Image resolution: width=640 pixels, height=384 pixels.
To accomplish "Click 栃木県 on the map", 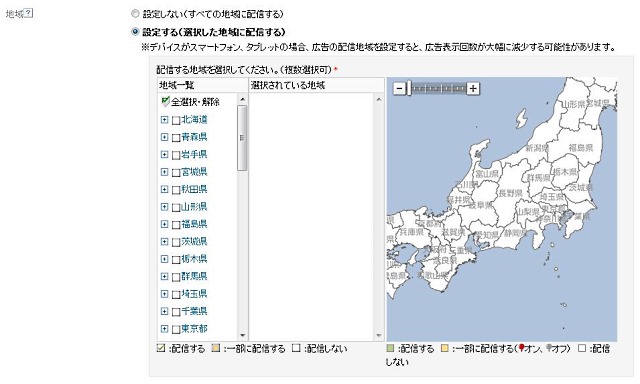I will (564, 172).
